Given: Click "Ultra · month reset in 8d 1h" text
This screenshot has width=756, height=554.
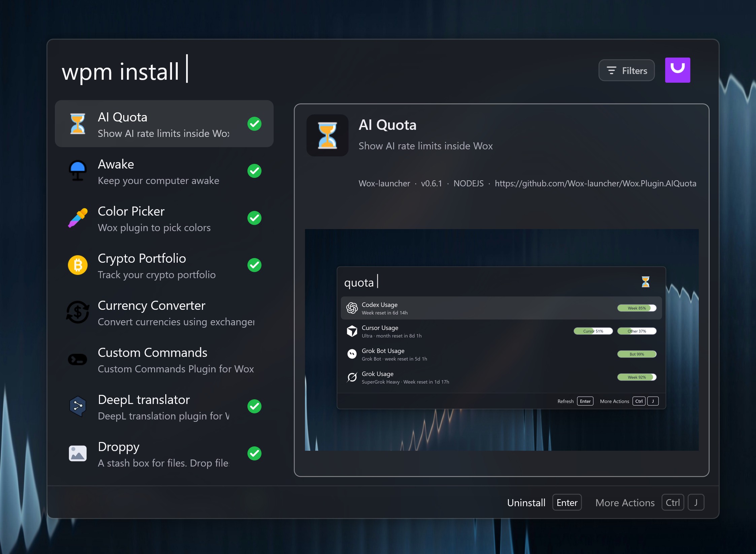Looking at the screenshot, I should [x=391, y=336].
